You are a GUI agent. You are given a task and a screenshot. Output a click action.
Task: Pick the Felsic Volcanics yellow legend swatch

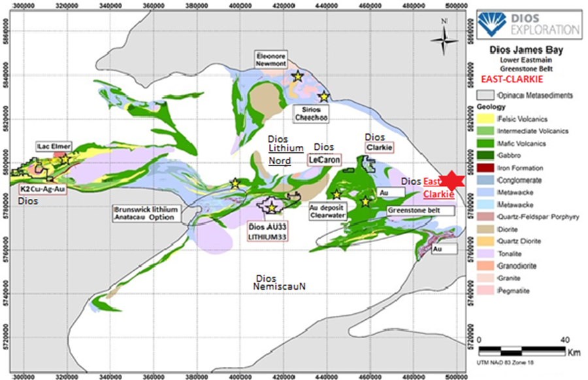(487, 118)
